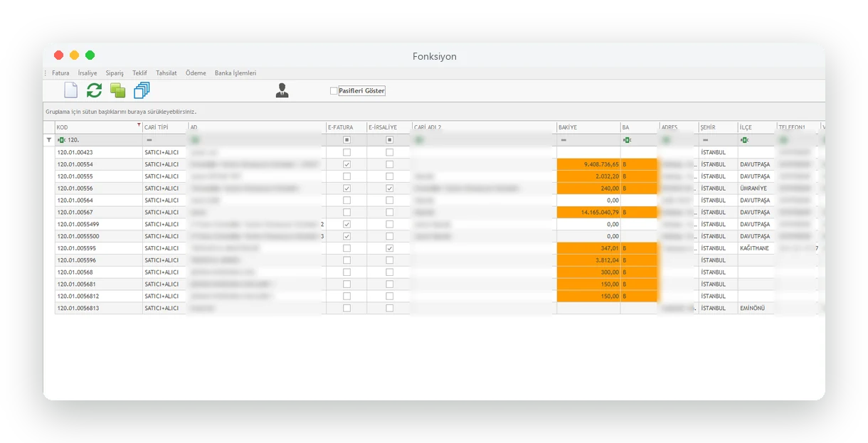Screen dimensions: 868x443
Task: Select the balance cell 9.408.736,65
Action: click(x=588, y=164)
